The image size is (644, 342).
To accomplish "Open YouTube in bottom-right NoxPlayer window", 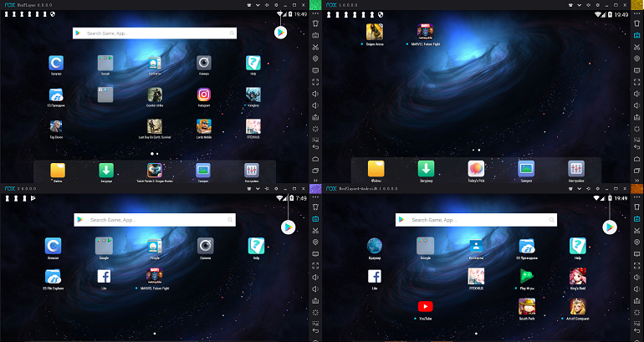I will (425, 307).
